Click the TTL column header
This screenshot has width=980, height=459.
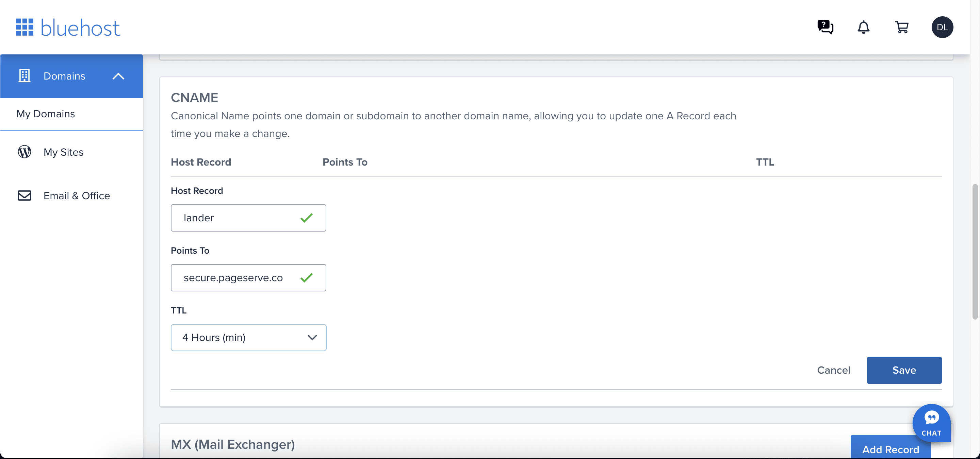(765, 162)
